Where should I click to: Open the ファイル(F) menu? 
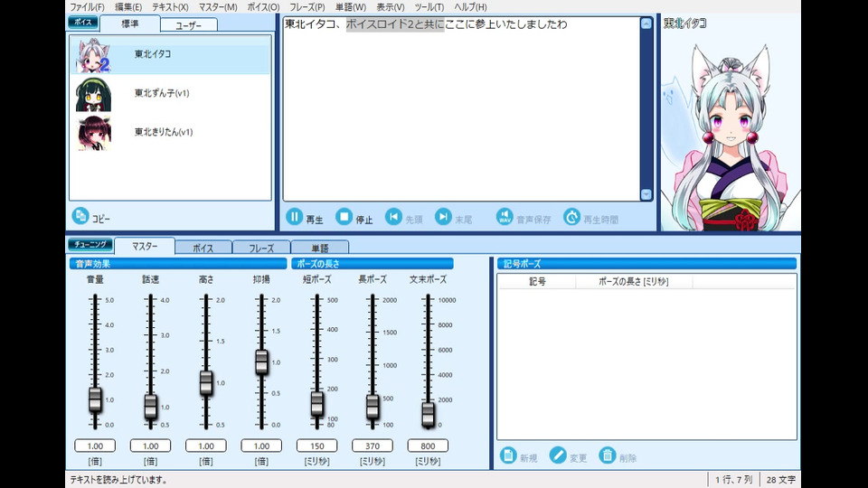click(87, 6)
